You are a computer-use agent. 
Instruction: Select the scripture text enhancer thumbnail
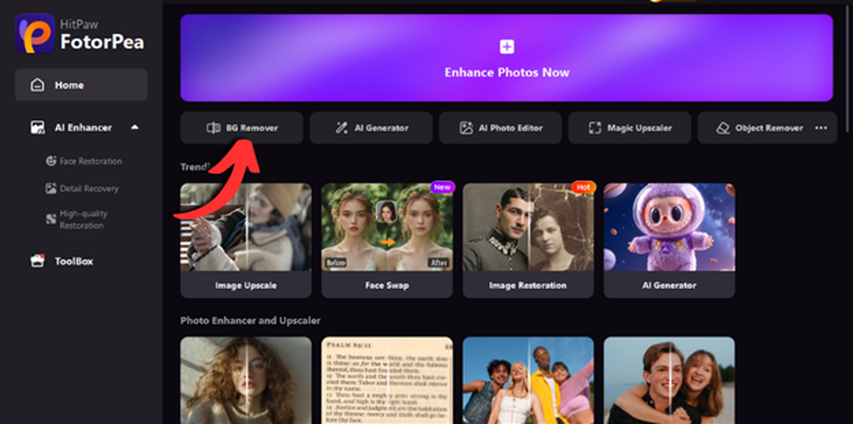[386, 380]
